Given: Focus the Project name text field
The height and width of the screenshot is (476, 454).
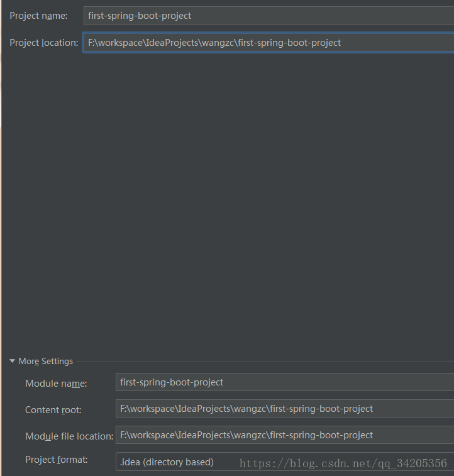Looking at the screenshot, I should point(269,16).
